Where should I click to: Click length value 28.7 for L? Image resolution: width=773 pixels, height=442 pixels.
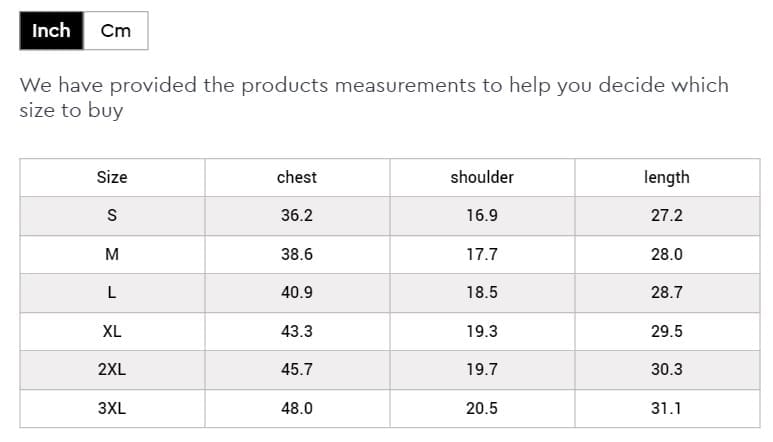pyautogui.click(x=667, y=293)
